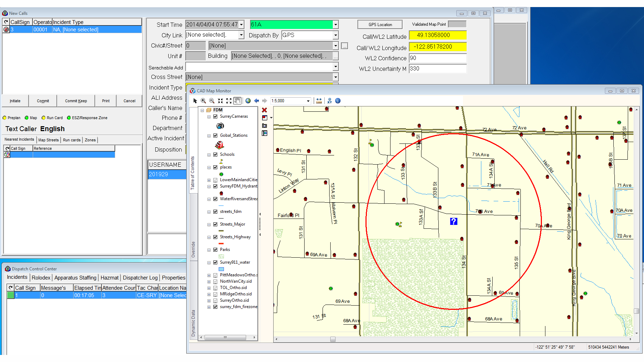Toggle off the Streets_Major layer

coord(215,224)
